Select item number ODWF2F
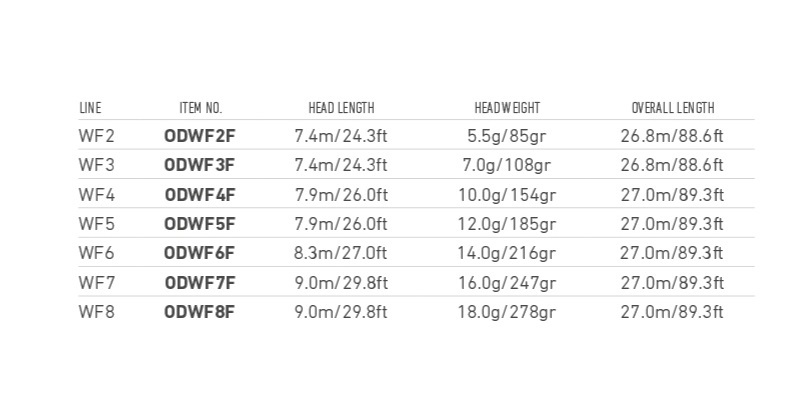 [x=200, y=136]
